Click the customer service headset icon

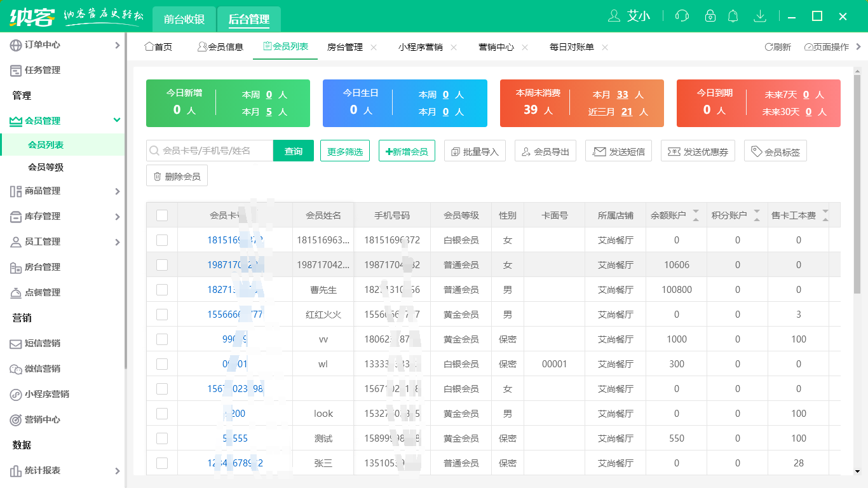(682, 17)
